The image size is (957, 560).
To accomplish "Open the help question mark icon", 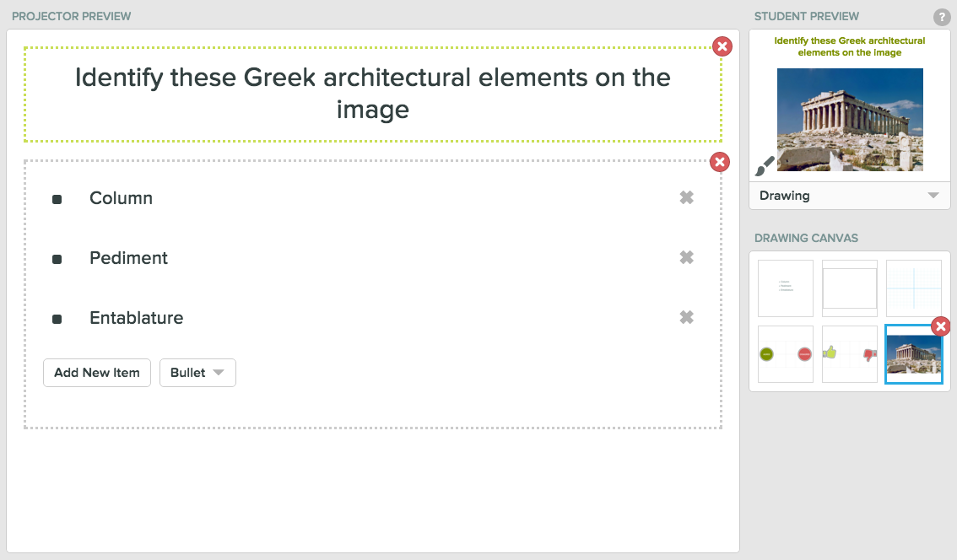I will [x=943, y=16].
